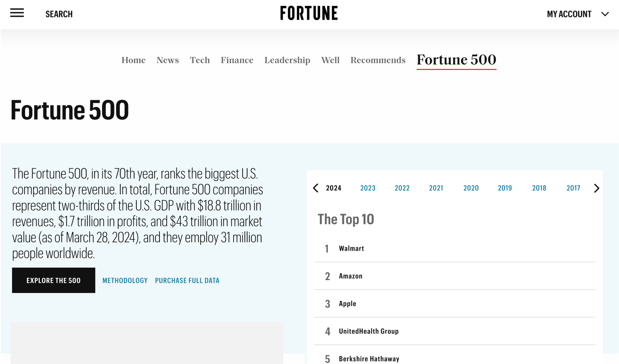Open the Search option
The image size is (619, 364).
pyautogui.click(x=59, y=14)
